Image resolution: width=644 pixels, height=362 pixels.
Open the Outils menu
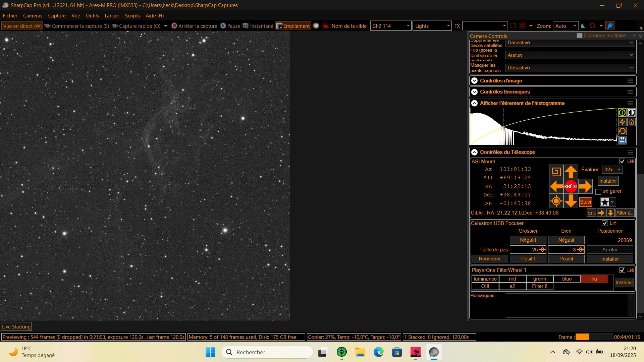[92, 16]
